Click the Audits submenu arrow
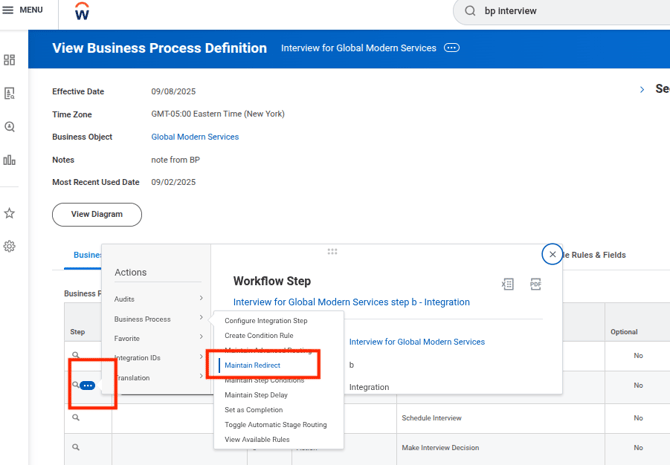 tap(201, 298)
